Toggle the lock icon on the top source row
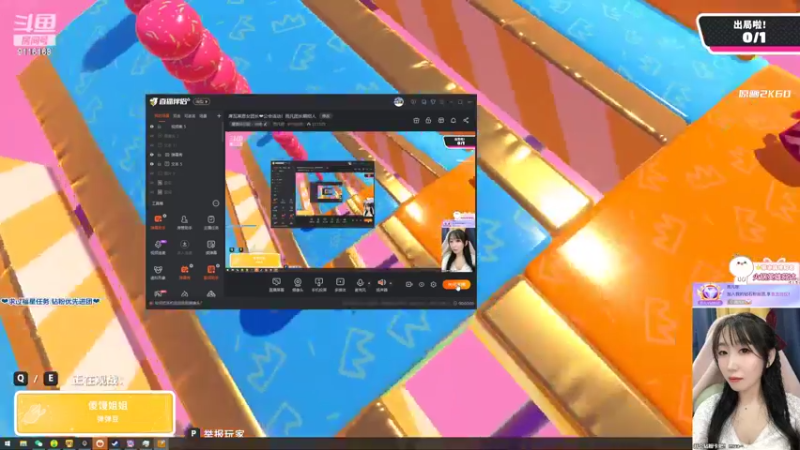The height and width of the screenshot is (450, 800). click(x=160, y=127)
